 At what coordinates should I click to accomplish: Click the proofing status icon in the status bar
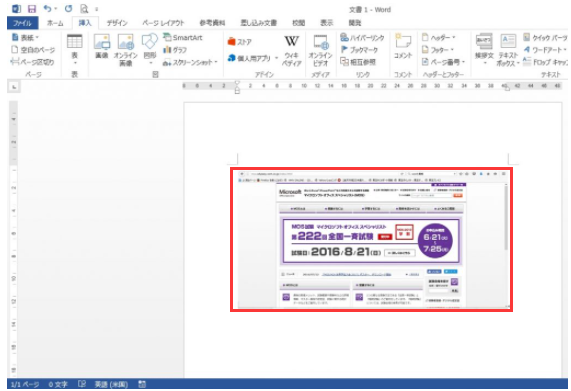[x=82, y=384]
